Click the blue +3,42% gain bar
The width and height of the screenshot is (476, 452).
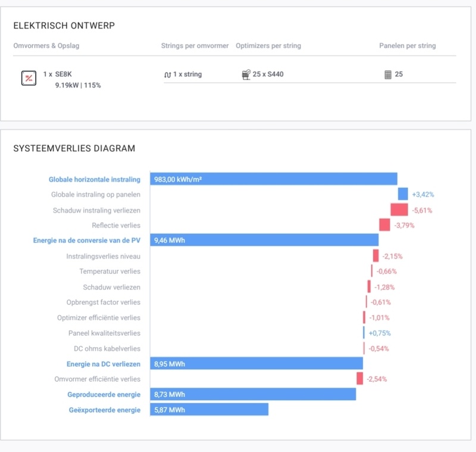(x=403, y=194)
